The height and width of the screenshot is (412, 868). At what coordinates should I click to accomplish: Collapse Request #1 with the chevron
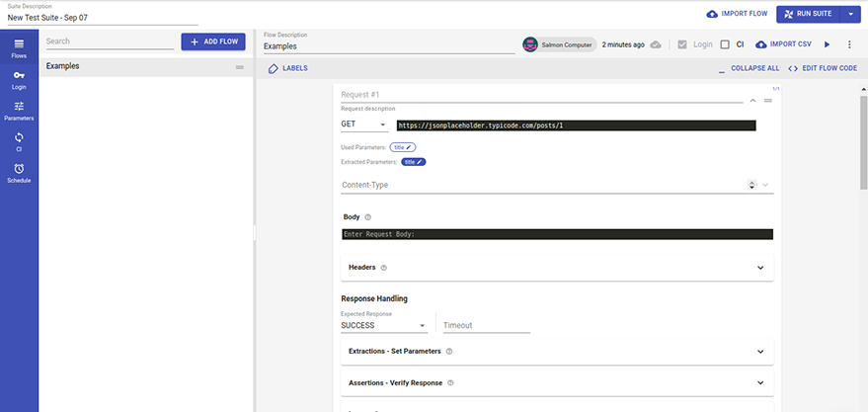tap(752, 101)
